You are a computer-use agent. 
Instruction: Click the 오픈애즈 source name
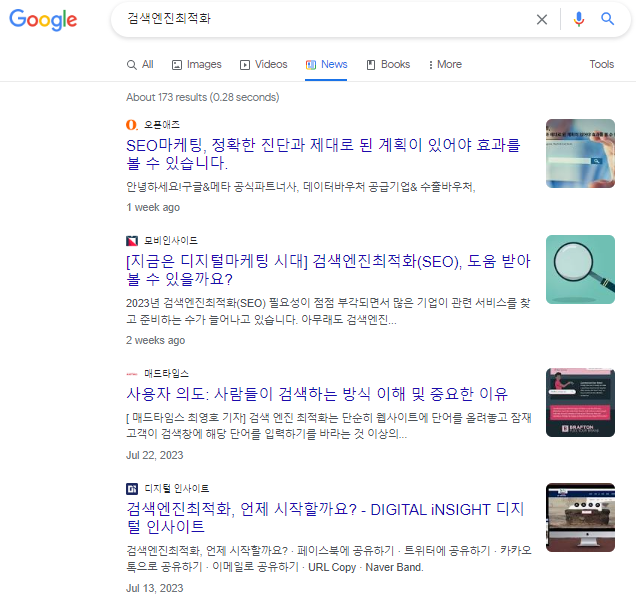click(162, 125)
